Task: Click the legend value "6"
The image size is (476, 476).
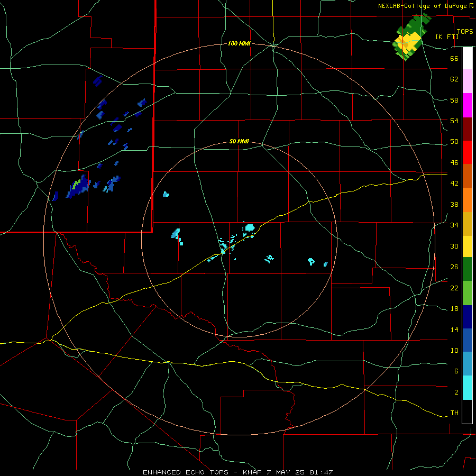Action: [x=456, y=371]
